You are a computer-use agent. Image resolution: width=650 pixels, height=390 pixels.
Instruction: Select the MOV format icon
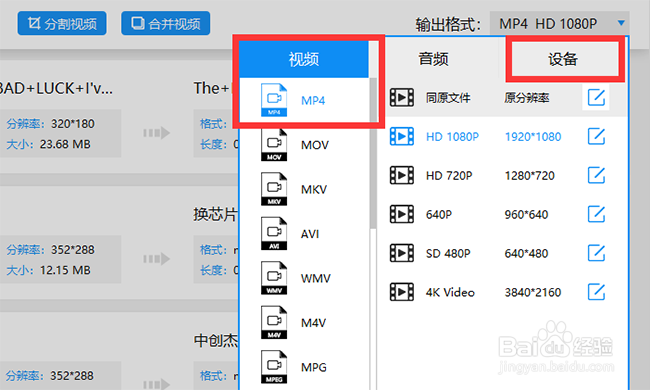coord(274,145)
